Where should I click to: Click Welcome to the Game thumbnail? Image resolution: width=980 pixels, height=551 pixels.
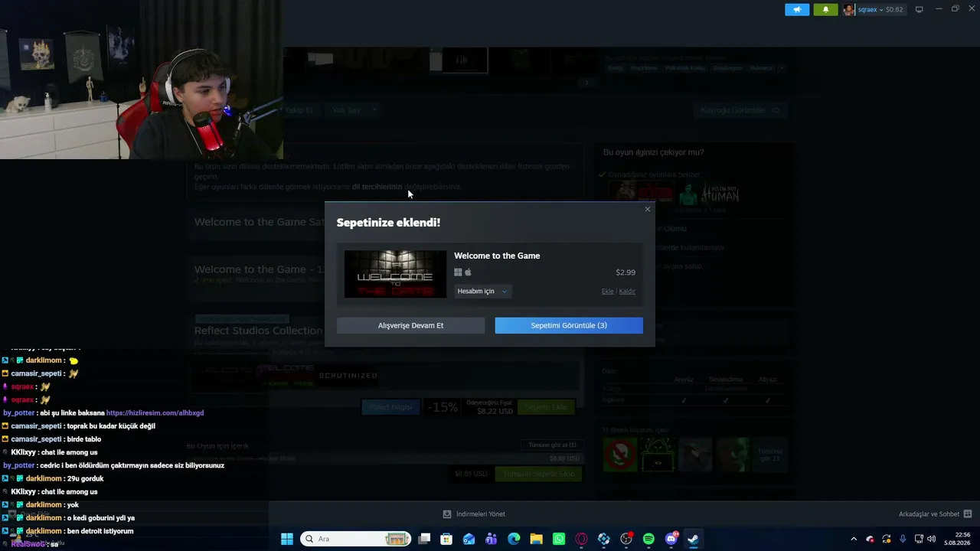(395, 274)
